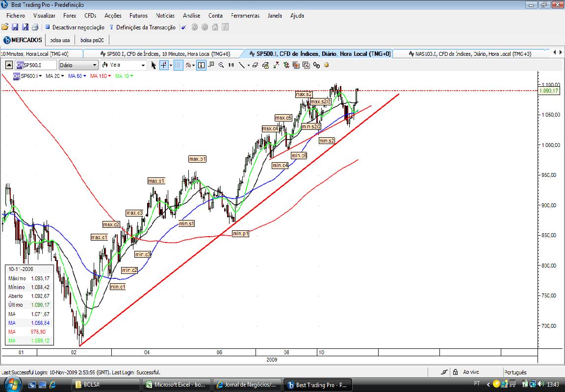
Task: Switch to Jornal de Negócios taskbar window
Action: [x=247, y=385]
